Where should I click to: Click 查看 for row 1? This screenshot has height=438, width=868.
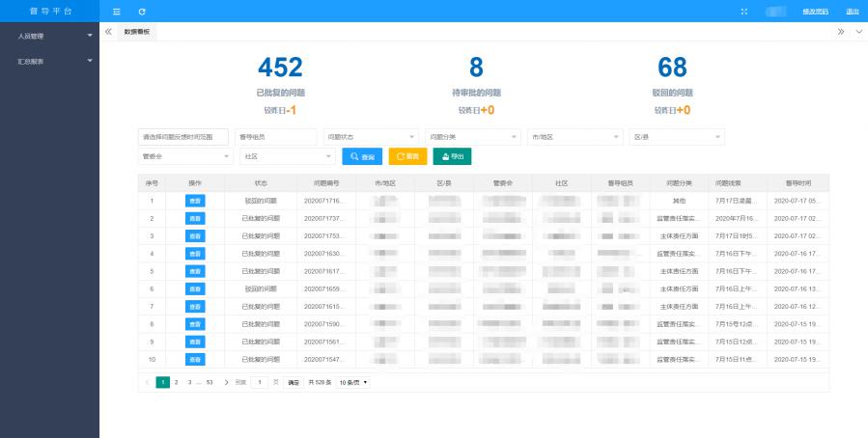tap(196, 201)
